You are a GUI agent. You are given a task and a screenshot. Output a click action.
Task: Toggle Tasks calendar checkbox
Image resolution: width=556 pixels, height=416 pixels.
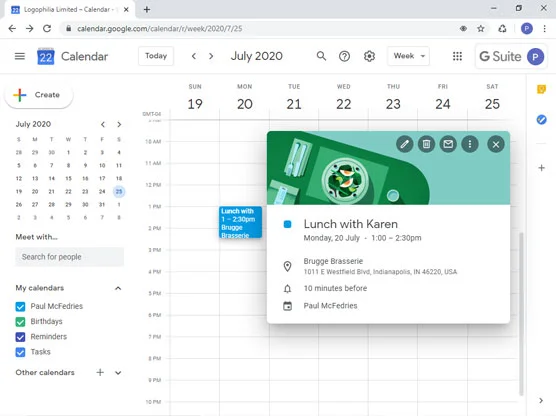pyautogui.click(x=21, y=352)
